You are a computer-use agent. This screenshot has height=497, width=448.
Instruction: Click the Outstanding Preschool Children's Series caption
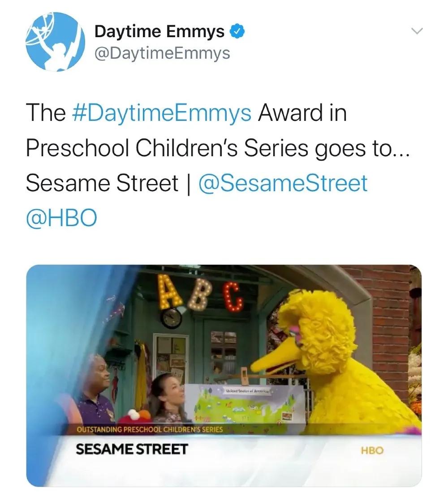[x=150, y=430]
